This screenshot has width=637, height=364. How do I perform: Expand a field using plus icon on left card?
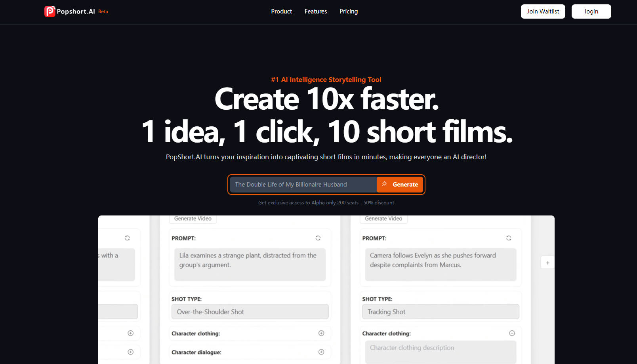click(x=131, y=333)
